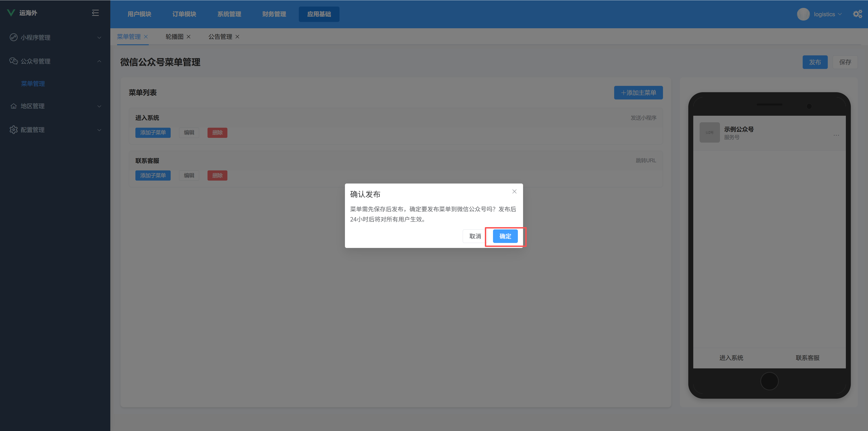Click the 公众号管理 cloud icon
The height and width of the screenshot is (431, 868).
click(14, 61)
